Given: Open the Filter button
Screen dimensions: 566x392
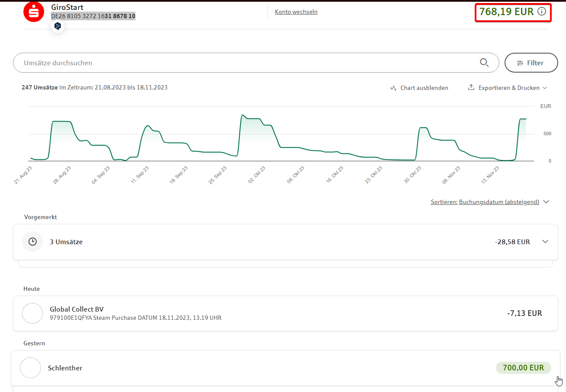Looking at the screenshot, I should click(x=531, y=63).
